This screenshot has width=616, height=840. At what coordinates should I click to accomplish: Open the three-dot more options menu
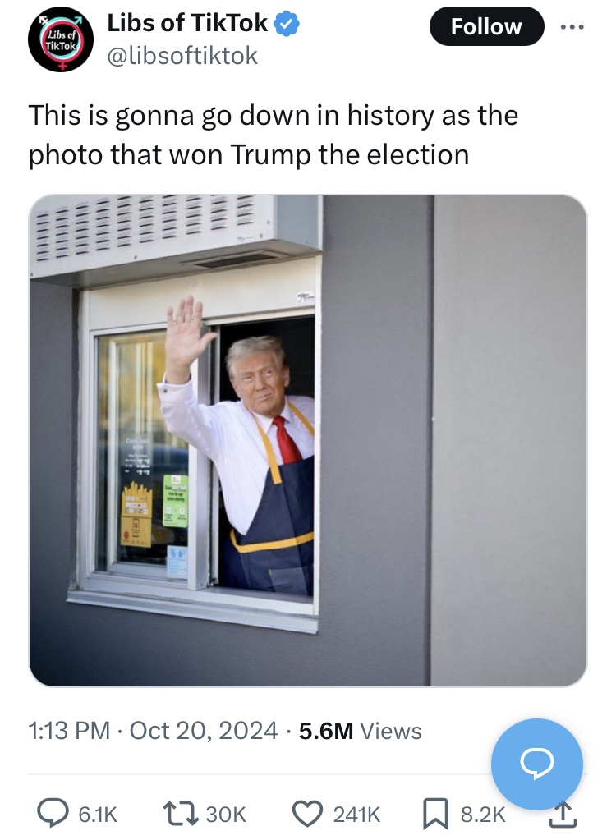coord(572,26)
